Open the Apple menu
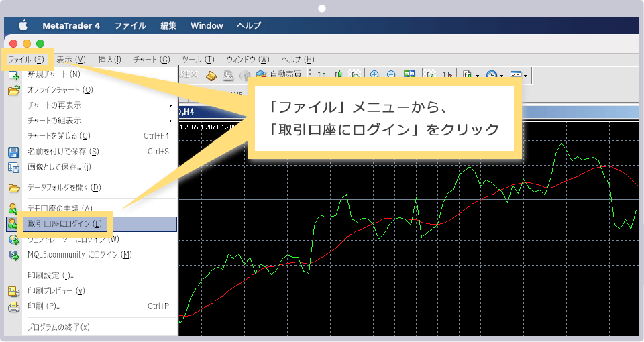Viewport: 644px width, 342px height. pos(23,25)
